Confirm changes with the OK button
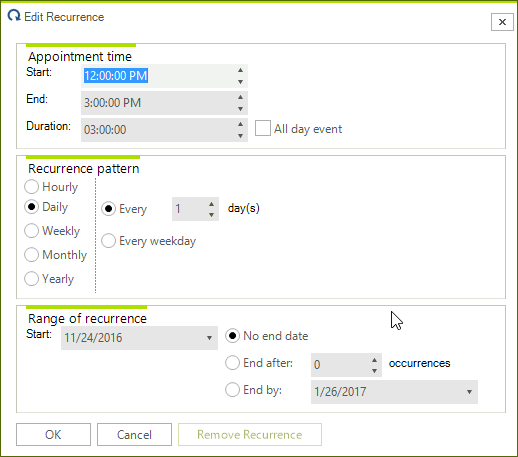 coord(53,435)
